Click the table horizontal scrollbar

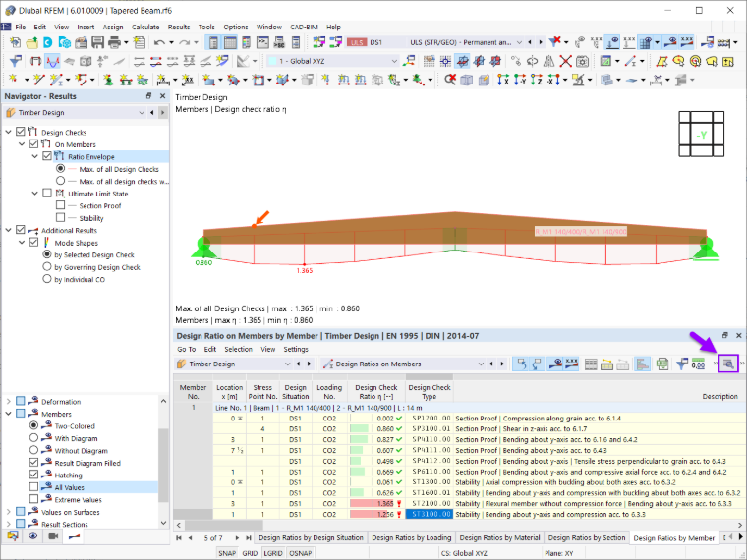pos(224,525)
